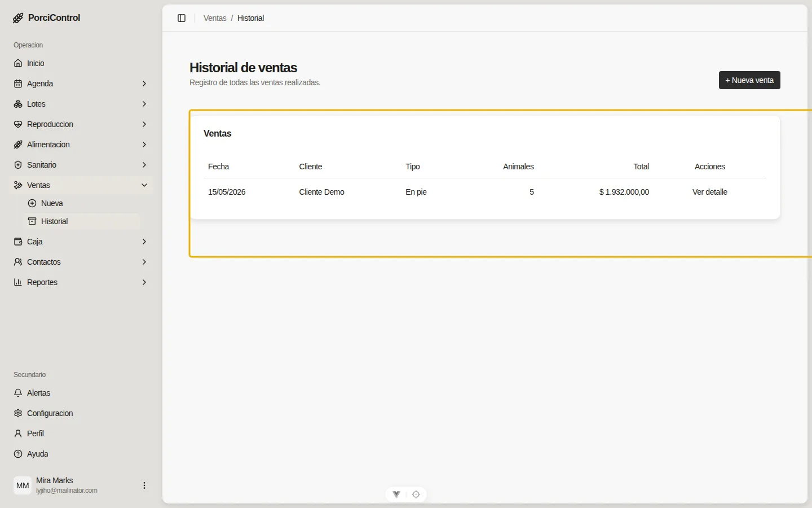Collapse the Ventas chevron
This screenshot has width=812, height=508.
(144, 185)
